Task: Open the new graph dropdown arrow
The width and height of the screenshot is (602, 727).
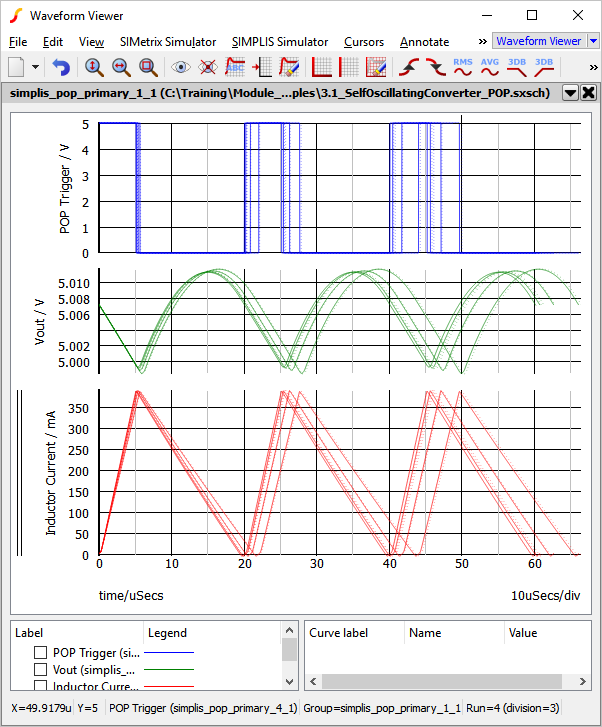Action: (36, 67)
